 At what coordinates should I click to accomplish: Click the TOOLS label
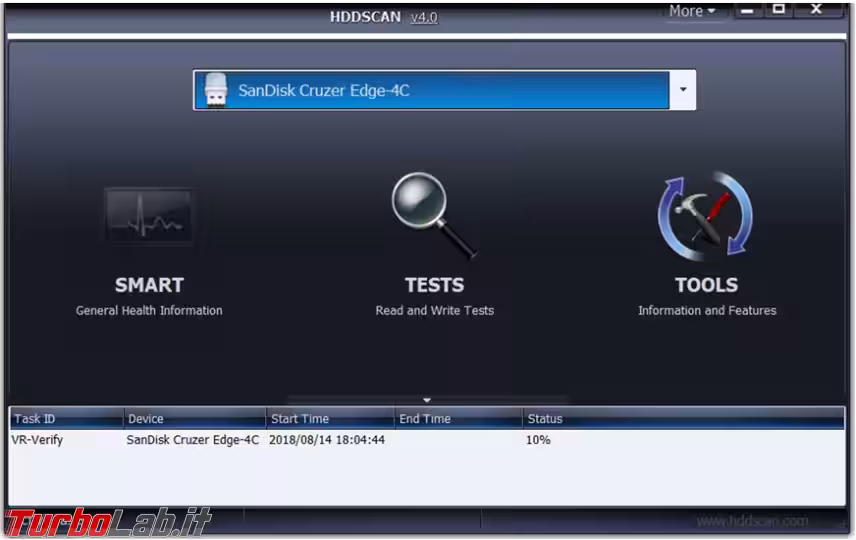[706, 285]
